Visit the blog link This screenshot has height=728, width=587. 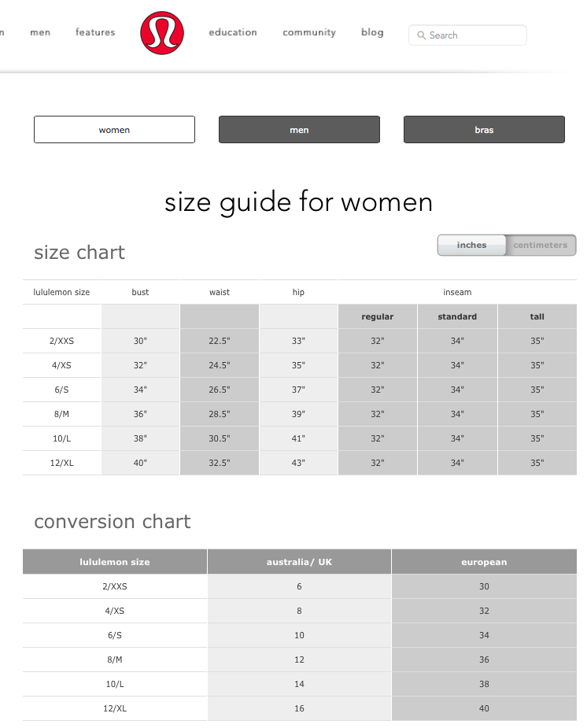click(372, 32)
